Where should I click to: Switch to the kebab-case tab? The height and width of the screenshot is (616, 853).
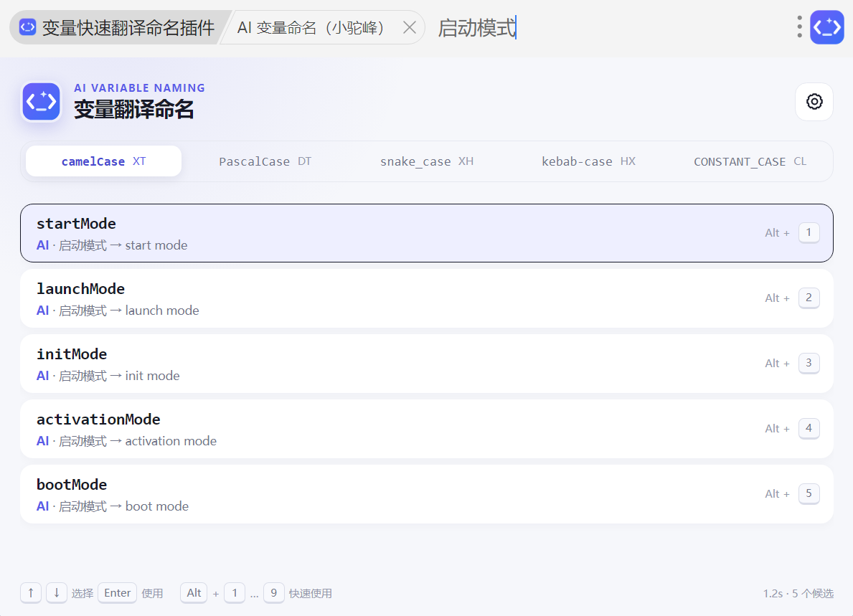588,161
